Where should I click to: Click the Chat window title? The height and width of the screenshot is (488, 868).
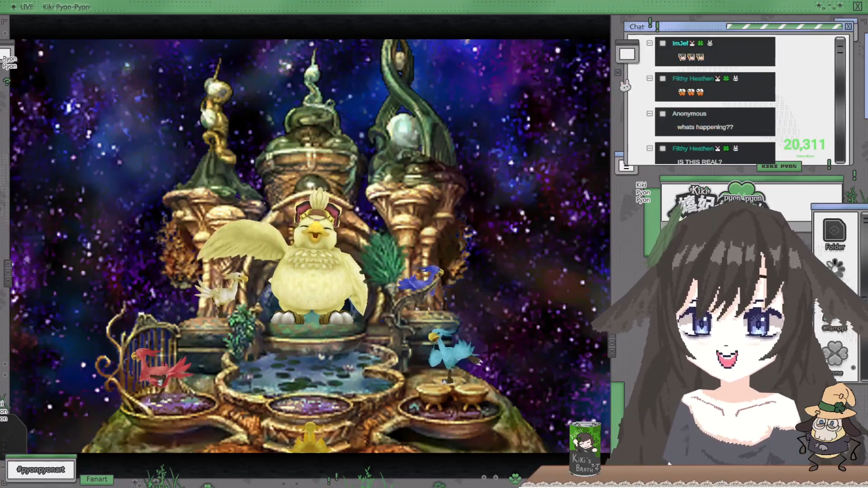click(636, 27)
